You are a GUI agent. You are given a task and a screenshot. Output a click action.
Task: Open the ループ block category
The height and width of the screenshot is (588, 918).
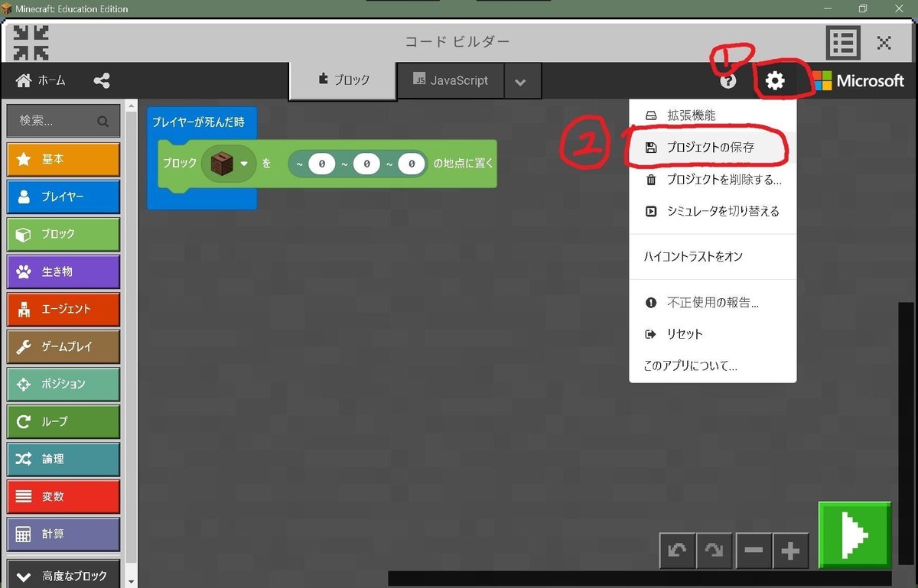63,421
